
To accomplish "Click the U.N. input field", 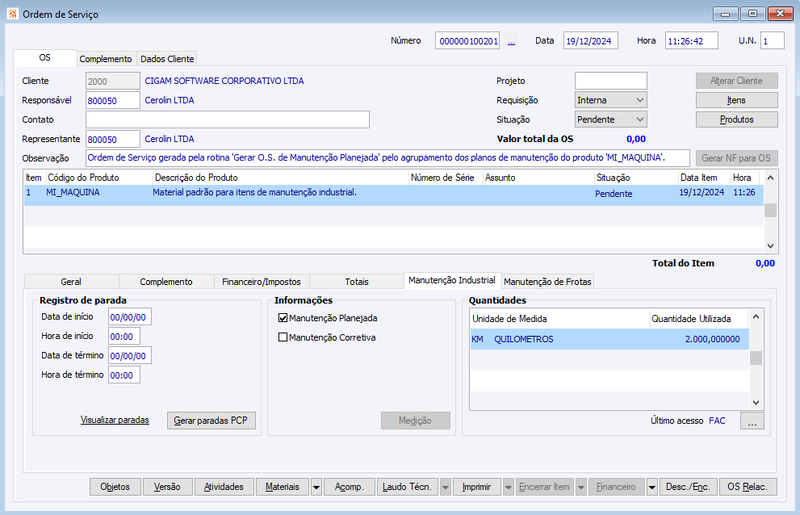I will [772, 41].
